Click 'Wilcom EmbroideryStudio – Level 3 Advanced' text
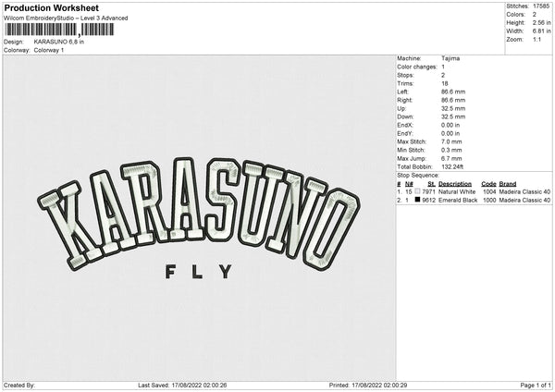 coord(66,18)
